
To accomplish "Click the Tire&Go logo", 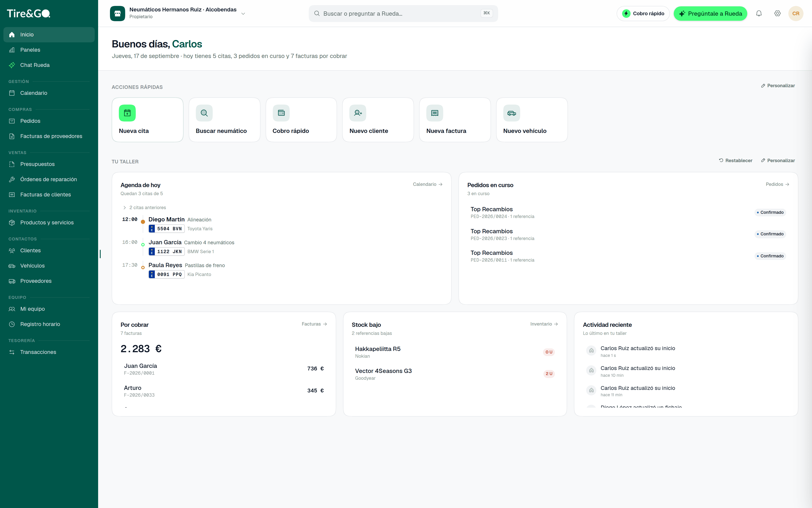I will 29,13.
